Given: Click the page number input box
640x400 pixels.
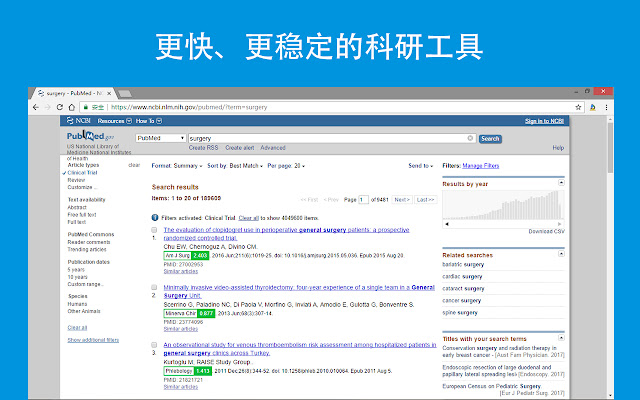Looking at the screenshot, I should (x=363, y=200).
